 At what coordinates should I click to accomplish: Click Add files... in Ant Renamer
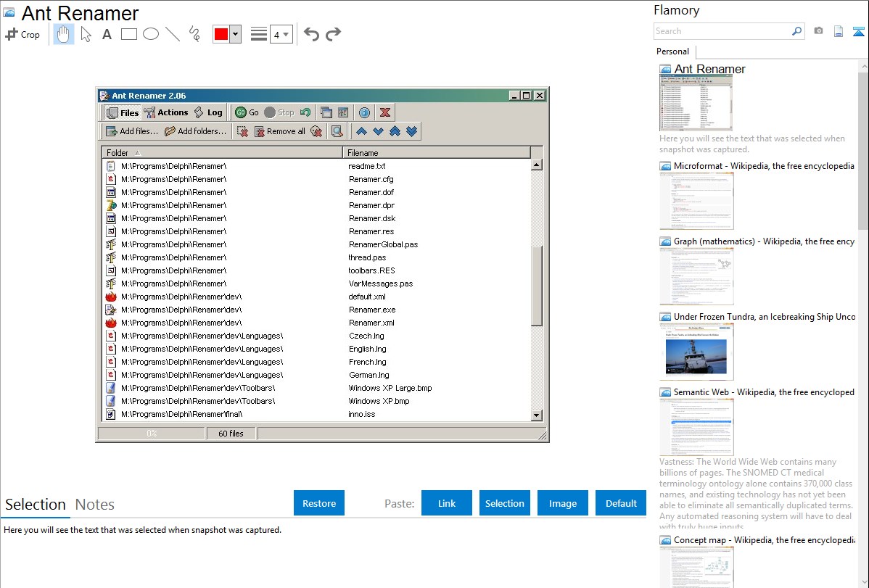[132, 131]
